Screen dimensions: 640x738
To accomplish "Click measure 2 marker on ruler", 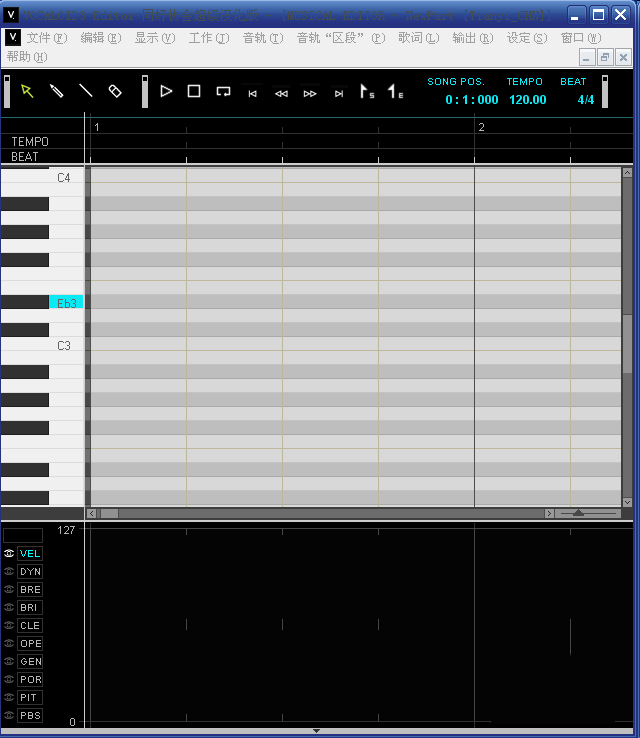I will point(481,127).
